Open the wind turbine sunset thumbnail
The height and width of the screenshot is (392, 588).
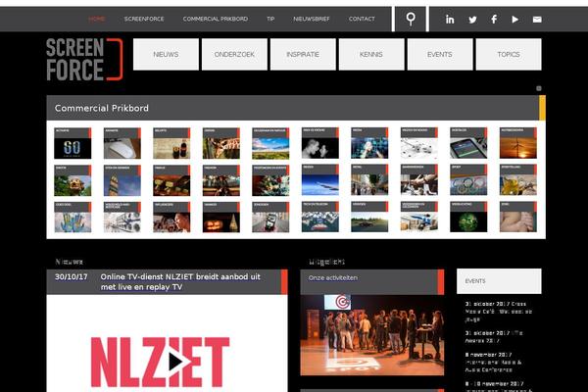tap(518, 143)
